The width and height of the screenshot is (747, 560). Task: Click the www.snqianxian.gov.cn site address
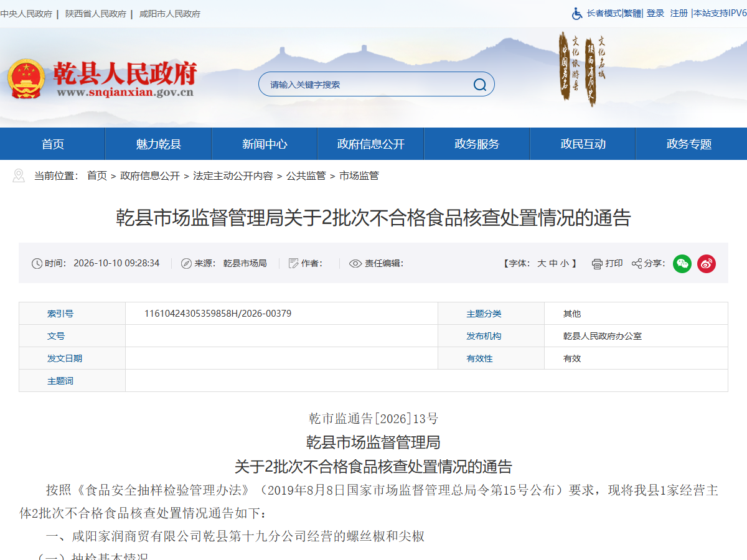125,93
